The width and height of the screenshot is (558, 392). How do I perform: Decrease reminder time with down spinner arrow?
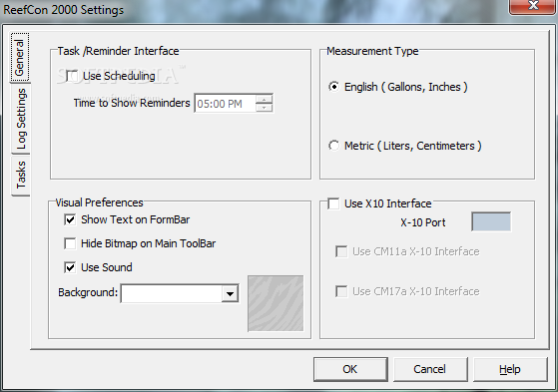click(265, 108)
